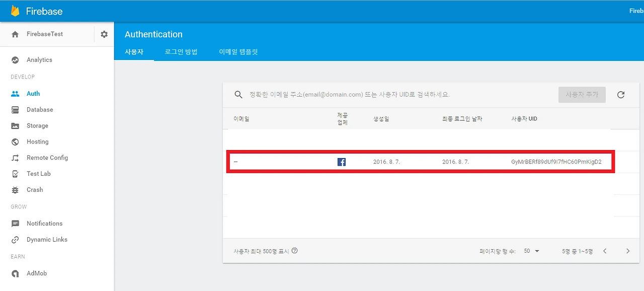The height and width of the screenshot is (291, 644).
Task: Open Dynamic Links
Action: 46,239
